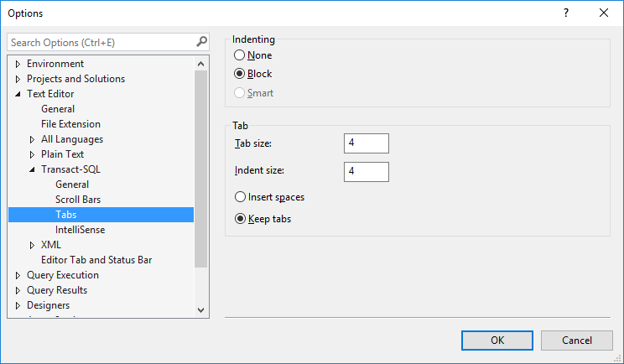Open Scroll Bars page

click(78, 200)
